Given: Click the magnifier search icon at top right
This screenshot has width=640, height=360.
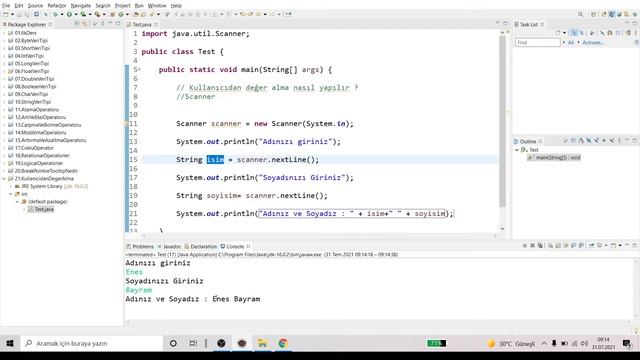Looking at the screenshot, I should [581, 14].
